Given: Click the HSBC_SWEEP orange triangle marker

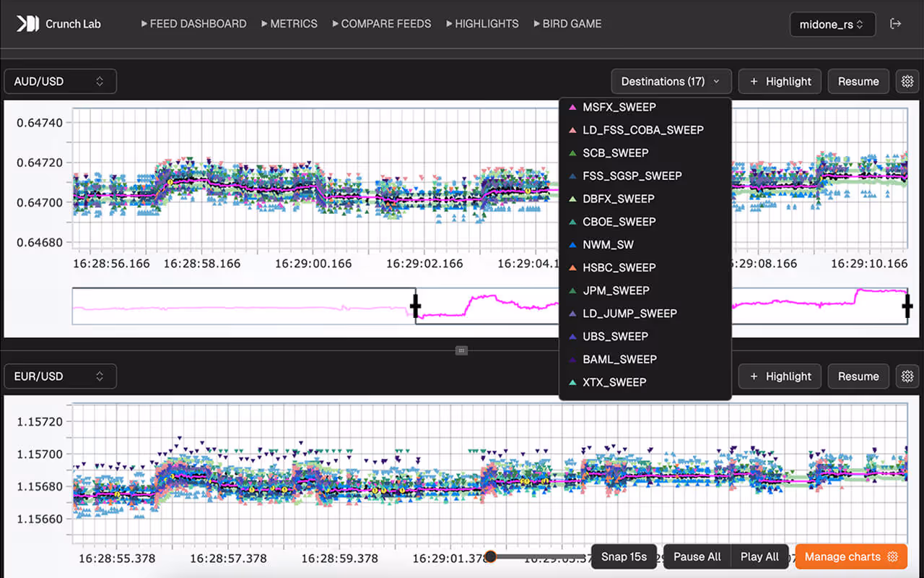Looking at the screenshot, I should 572,268.
